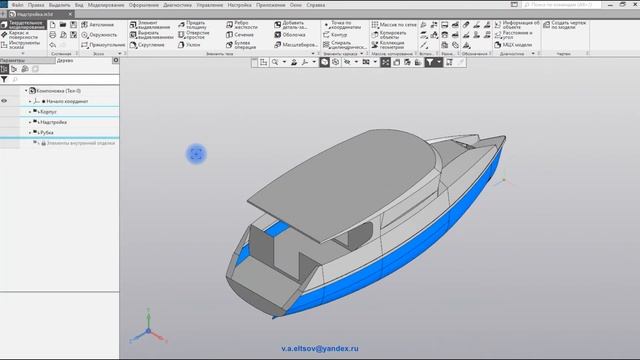Expand the Корпус tree node

pyautogui.click(x=30, y=111)
